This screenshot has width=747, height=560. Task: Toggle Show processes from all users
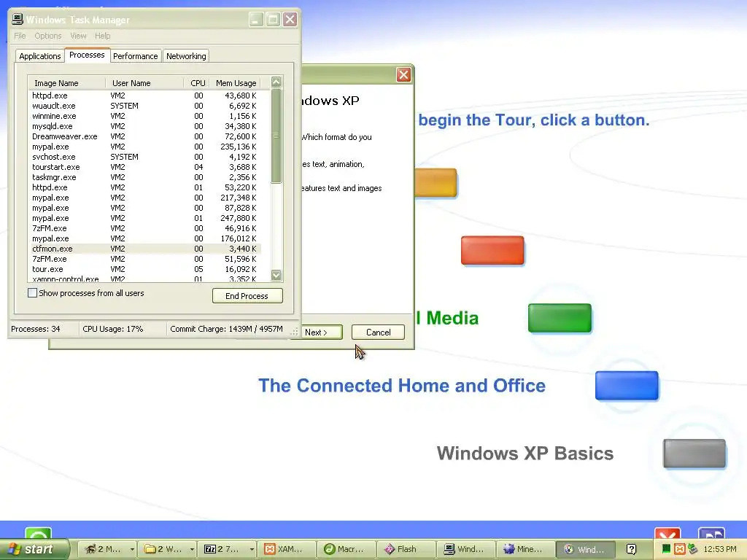pos(32,293)
